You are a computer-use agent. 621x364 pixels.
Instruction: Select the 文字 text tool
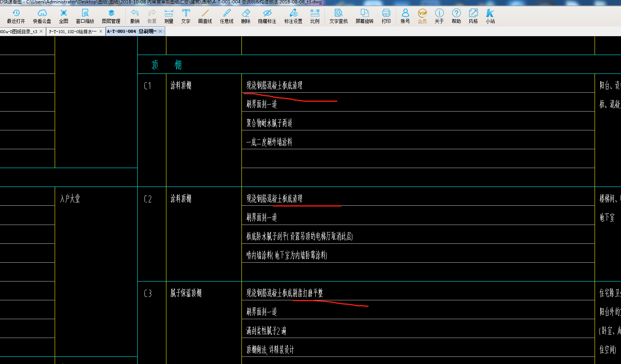[x=186, y=17]
